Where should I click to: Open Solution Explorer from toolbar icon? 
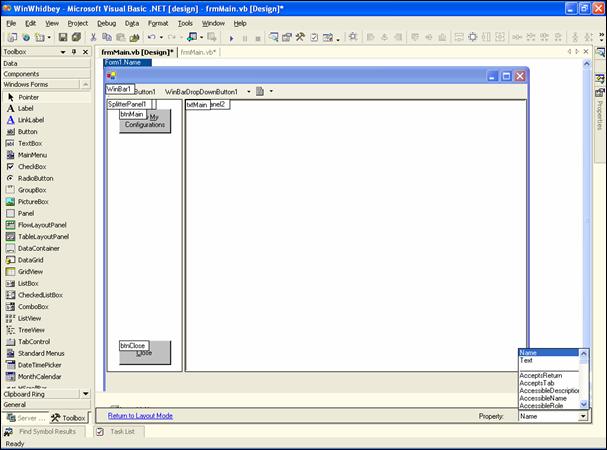273,37
